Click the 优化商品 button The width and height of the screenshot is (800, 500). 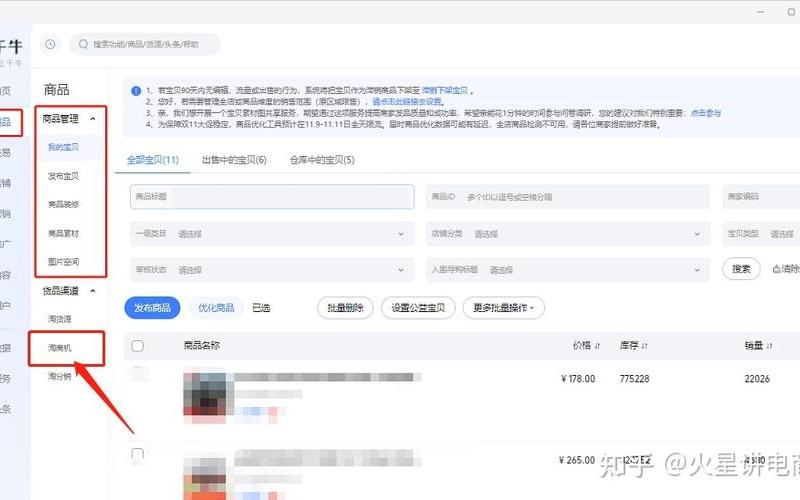[x=216, y=308]
